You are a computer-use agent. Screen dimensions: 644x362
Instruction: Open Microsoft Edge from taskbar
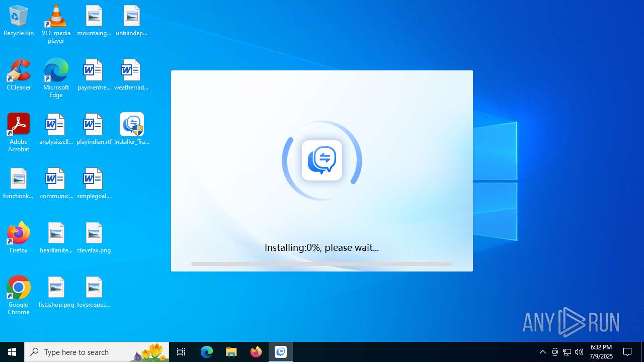(207, 352)
